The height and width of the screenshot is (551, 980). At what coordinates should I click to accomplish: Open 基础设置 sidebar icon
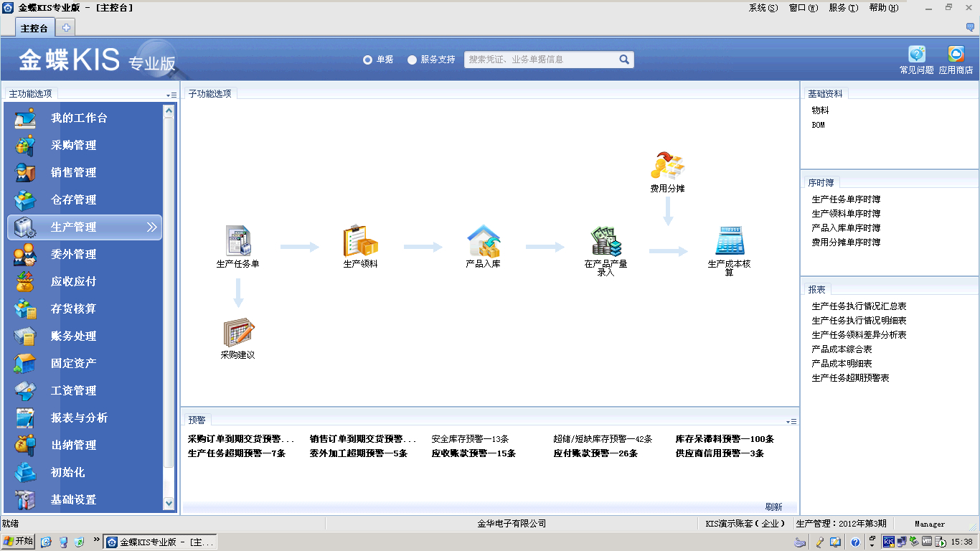tap(25, 500)
